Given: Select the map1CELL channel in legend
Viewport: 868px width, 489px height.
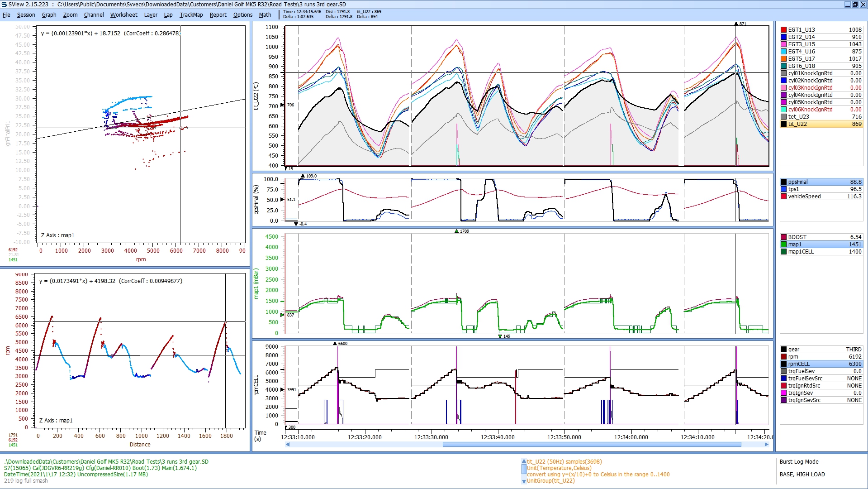Looking at the screenshot, I should pos(821,252).
